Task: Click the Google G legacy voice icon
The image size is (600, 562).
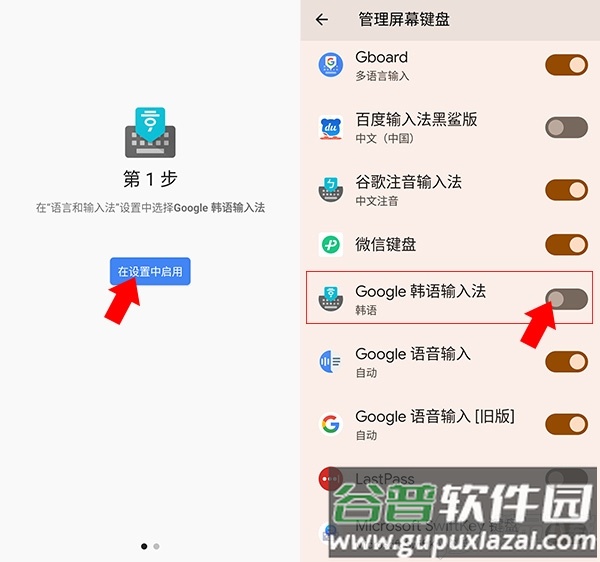Action: (331, 424)
